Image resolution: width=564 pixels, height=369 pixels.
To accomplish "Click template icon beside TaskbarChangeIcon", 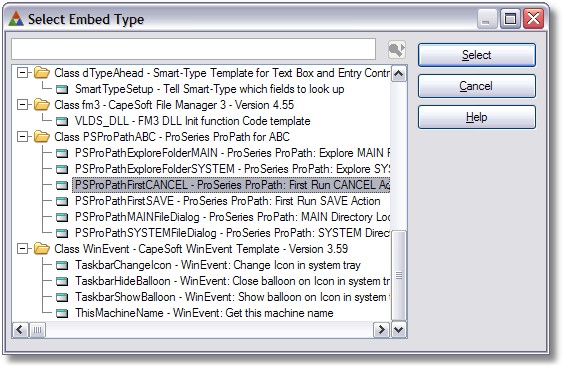I will click(x=62, y=265).
